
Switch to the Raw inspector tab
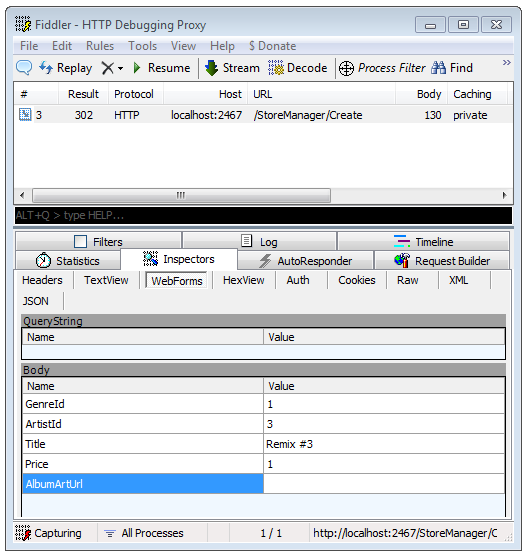click(408, 280)
